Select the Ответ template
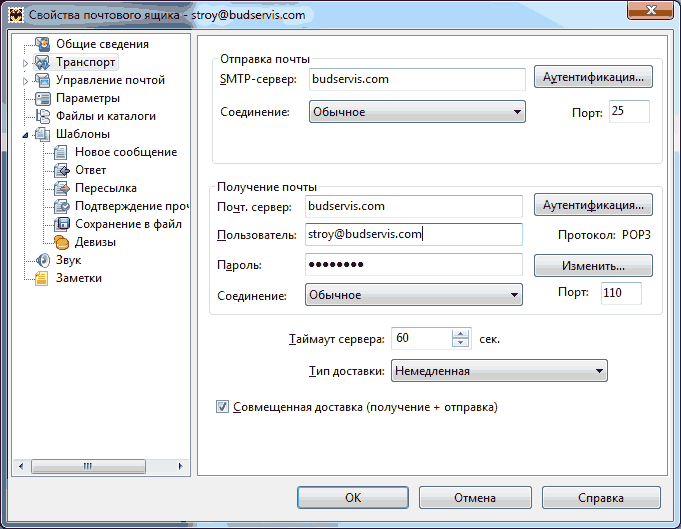 coord(90,170)
